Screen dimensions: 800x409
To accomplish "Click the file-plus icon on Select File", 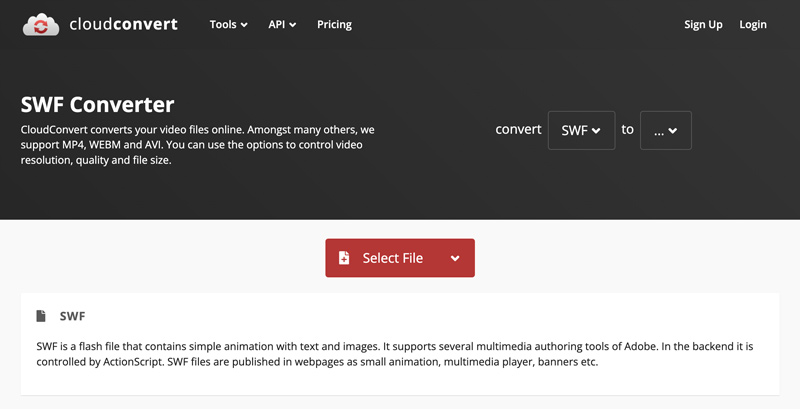I will pyautogui.click(x=344, y=258).
